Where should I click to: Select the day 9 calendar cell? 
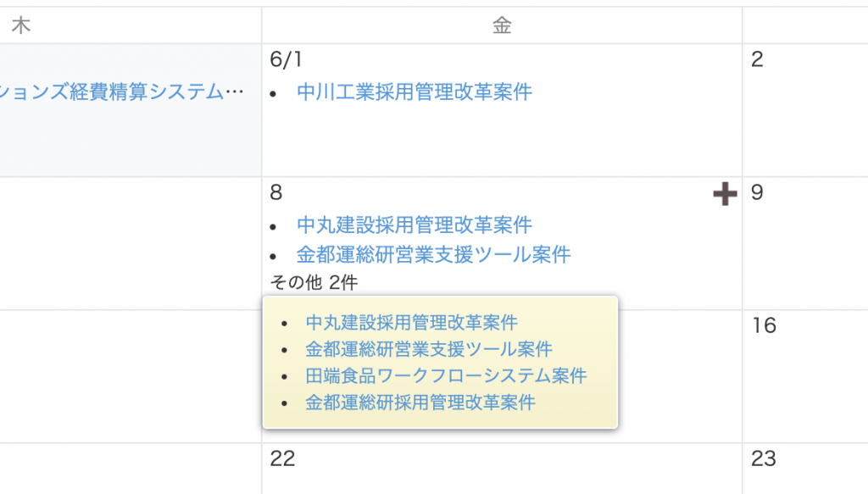coord(805,243)
